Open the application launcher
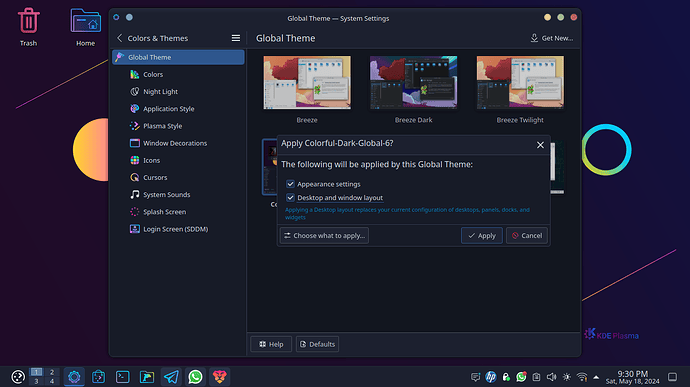 pos(18,377)
